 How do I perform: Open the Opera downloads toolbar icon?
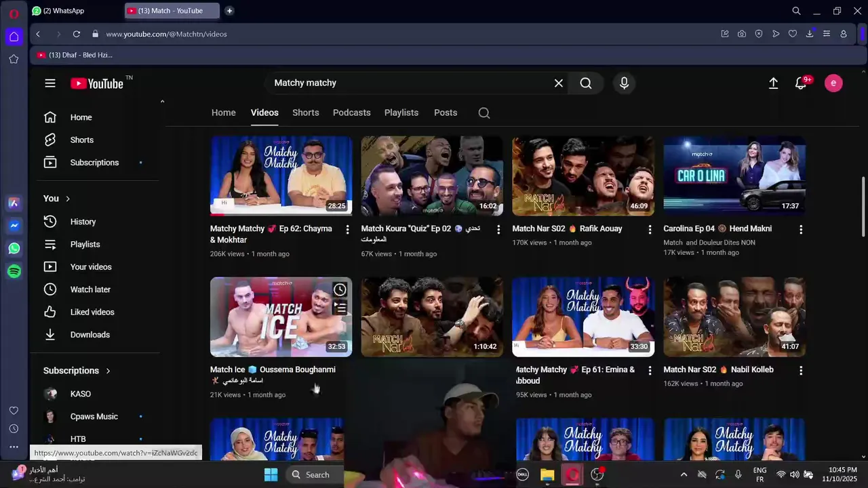pos(810,34)
